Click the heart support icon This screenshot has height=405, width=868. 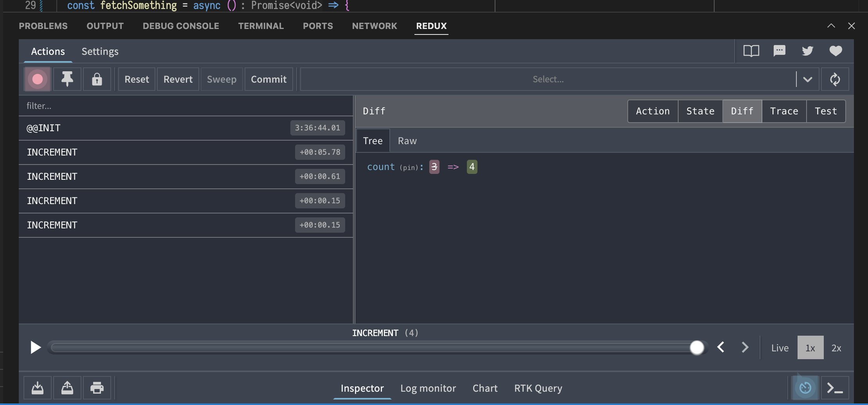tap(836, 51)
